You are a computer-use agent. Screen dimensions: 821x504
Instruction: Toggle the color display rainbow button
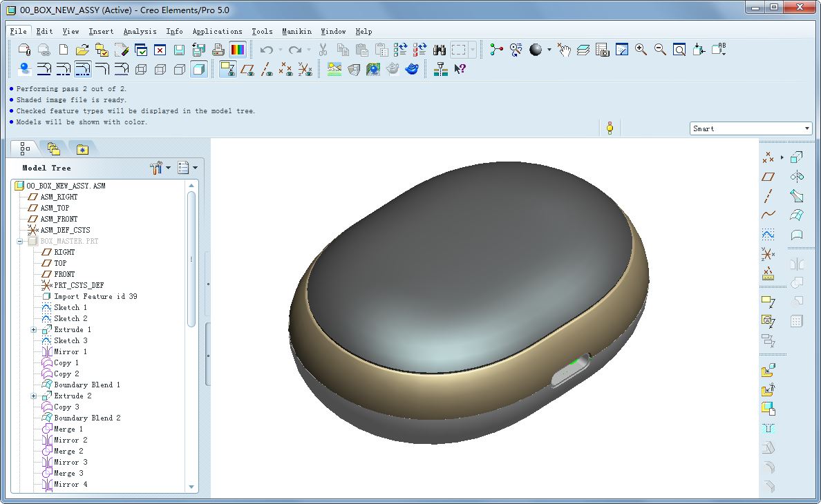pyautogui.click(x=237, y=50)
